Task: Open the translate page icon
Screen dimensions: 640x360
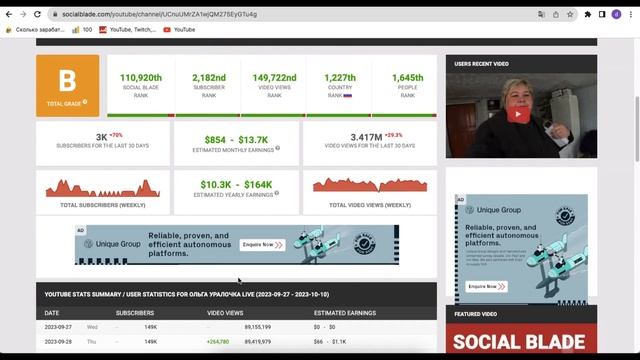Action: pyautogui.click(x=541, y=14)
